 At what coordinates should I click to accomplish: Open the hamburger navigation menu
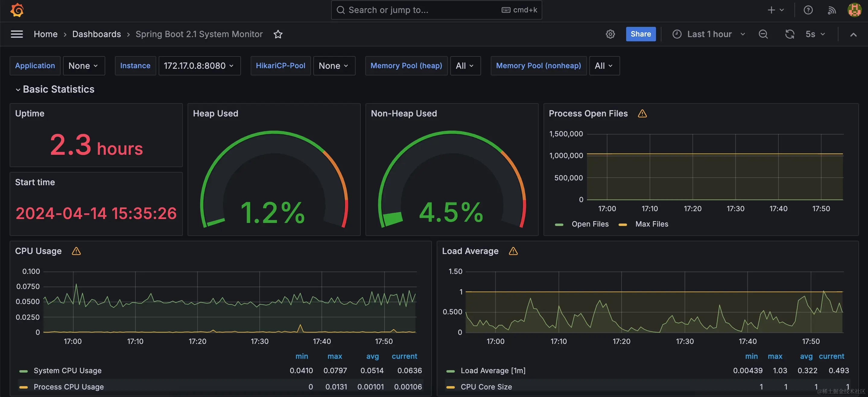(x=17, y=34)
